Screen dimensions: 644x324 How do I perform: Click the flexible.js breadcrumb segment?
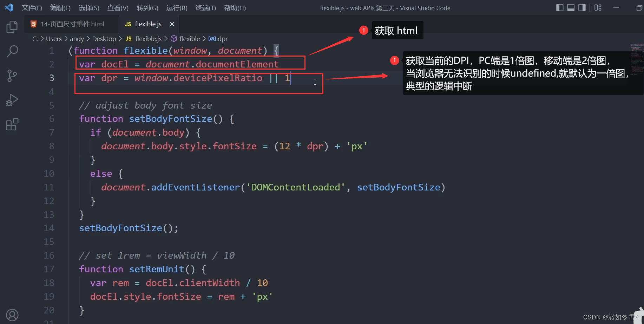coord(144,39)
